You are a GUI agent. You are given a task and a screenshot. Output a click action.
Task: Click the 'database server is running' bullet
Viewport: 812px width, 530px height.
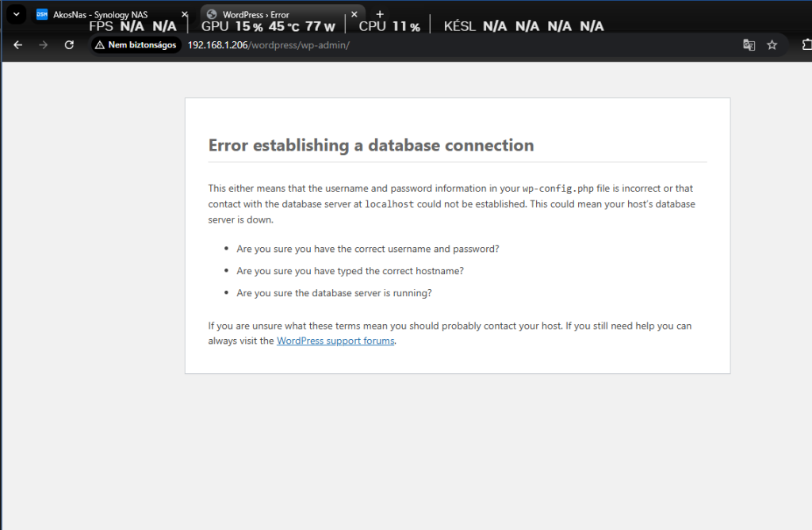point(334,293)
